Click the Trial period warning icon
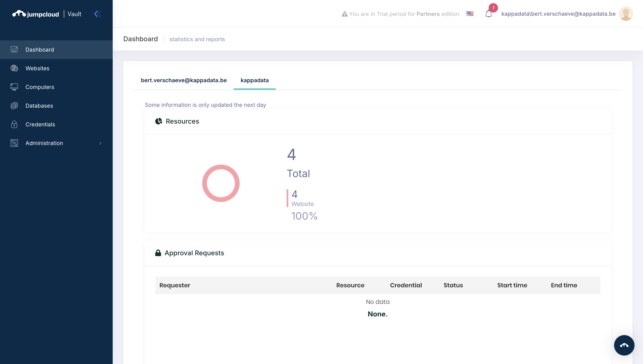The image size is (643, 364). tap(345, 14)
